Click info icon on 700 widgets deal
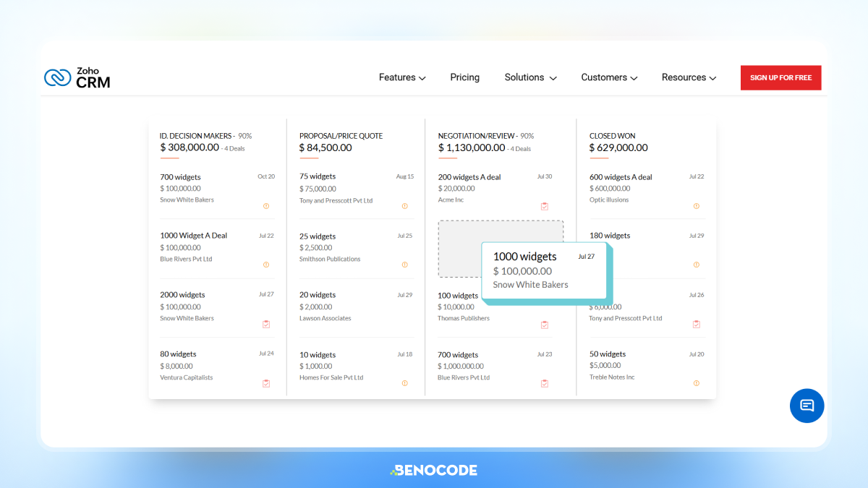The width and height of the screenshot is (868, 488). [x=266, y=206]
